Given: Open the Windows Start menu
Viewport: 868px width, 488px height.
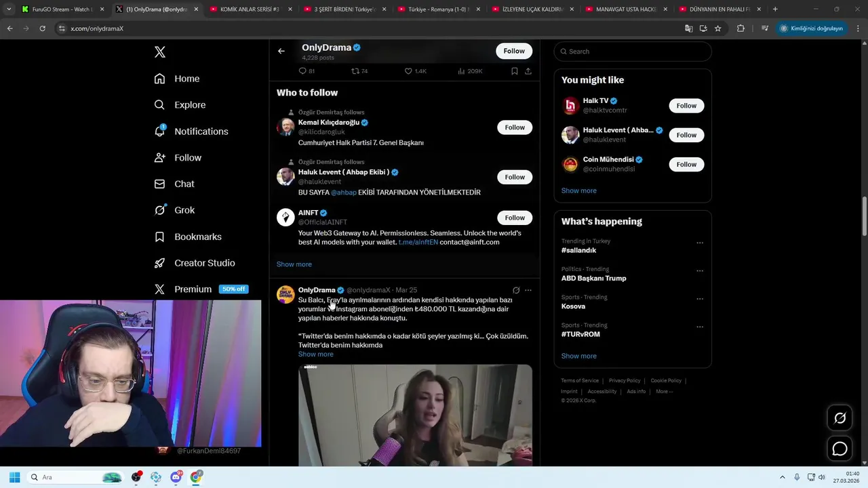Looking at the screenshot, I should pyautogui.click(x=14, y=477).
